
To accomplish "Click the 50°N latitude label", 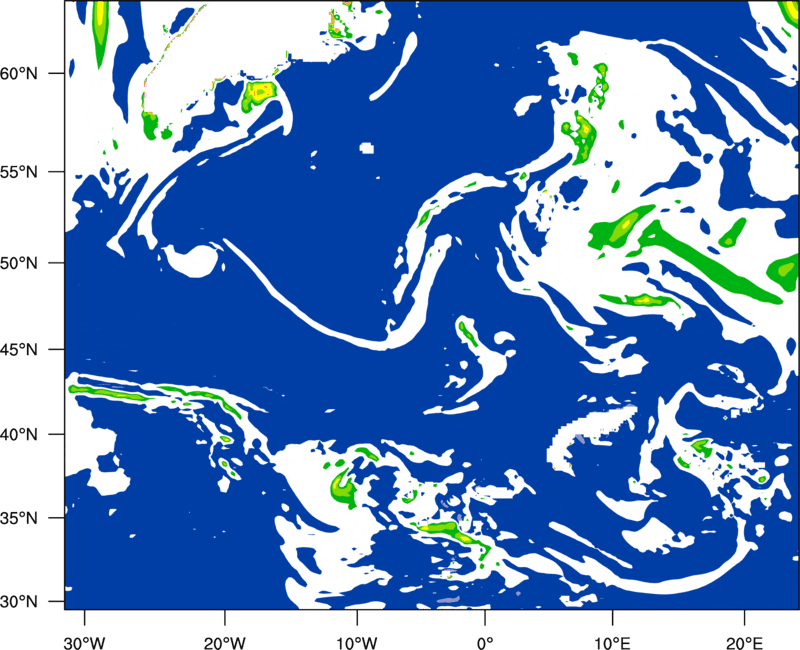I will click(x=19, y=263).
